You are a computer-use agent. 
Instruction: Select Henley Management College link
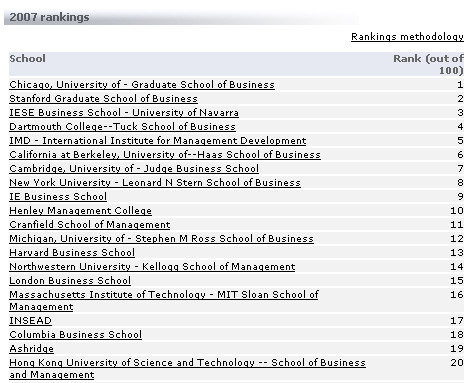80,211
